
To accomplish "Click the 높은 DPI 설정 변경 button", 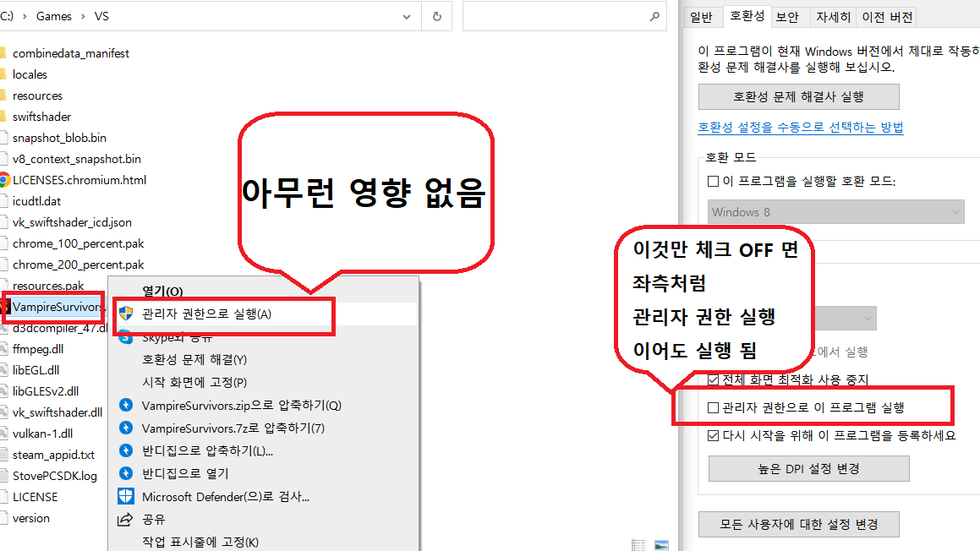I will coord(808,468).
